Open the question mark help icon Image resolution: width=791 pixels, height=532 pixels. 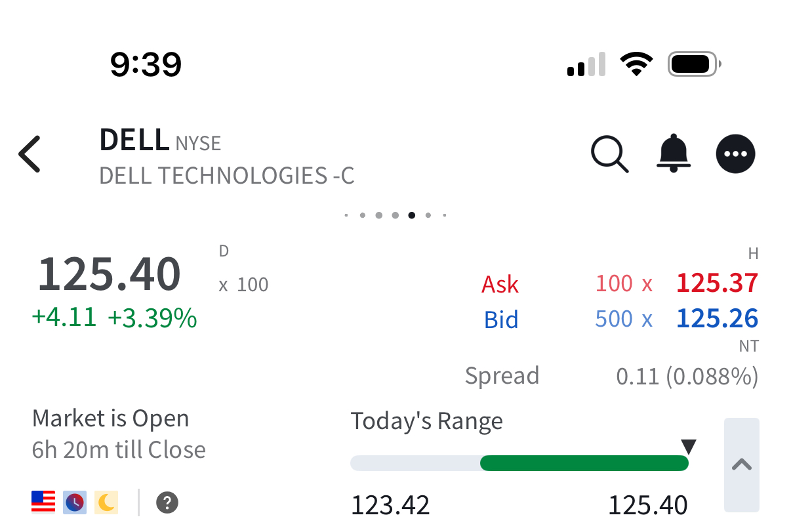click(x=167, y=503)
